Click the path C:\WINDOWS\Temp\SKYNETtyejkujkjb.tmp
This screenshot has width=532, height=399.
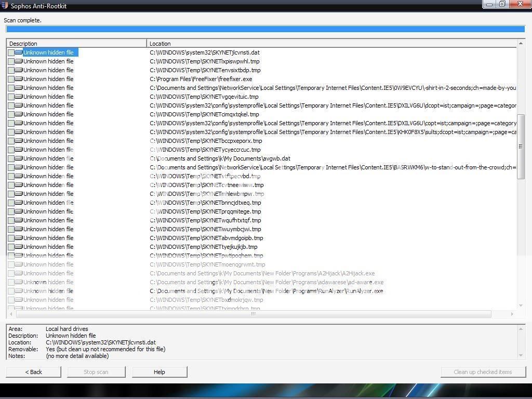(x=204, y=247)
